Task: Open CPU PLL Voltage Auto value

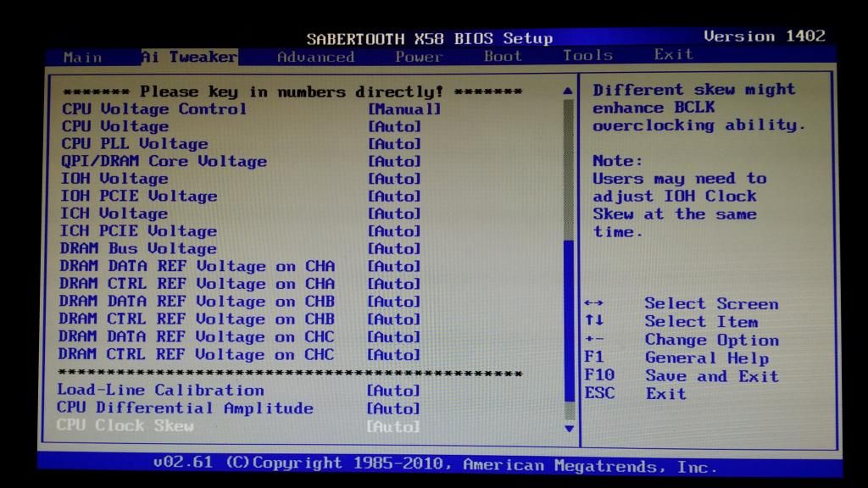Action: [x=395, y=144]
